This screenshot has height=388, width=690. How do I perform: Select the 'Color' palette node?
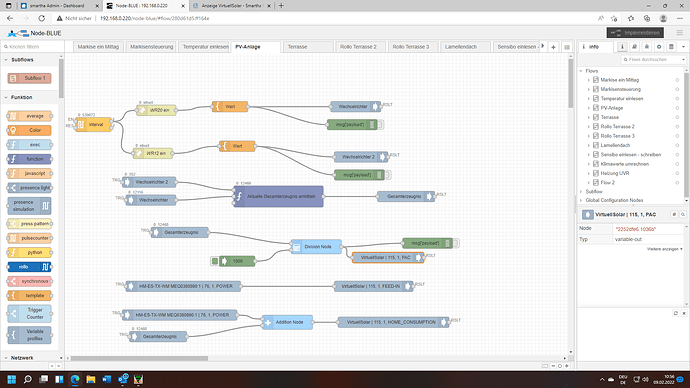[29, 130]
